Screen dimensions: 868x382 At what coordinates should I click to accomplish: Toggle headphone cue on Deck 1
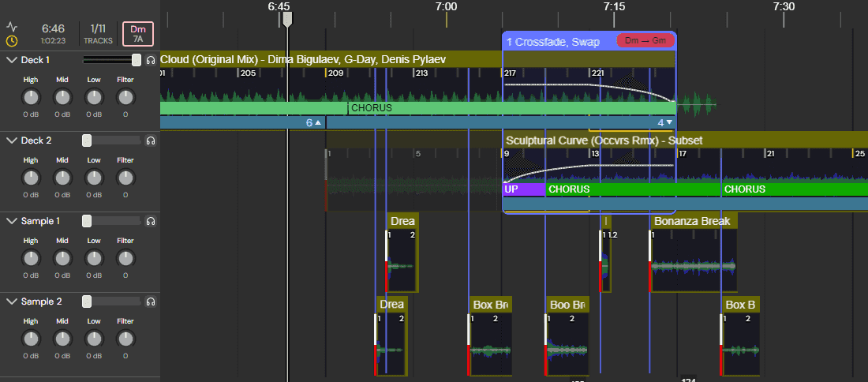click(x=150, y=60)
